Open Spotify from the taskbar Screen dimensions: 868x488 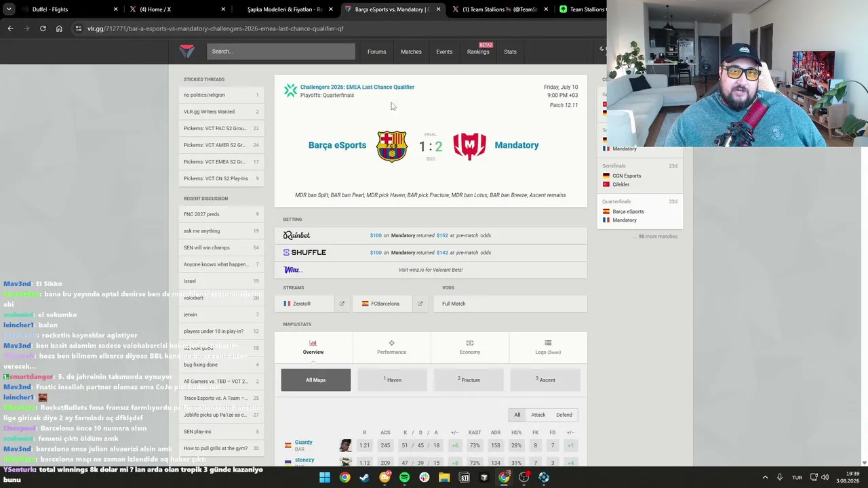404,478
